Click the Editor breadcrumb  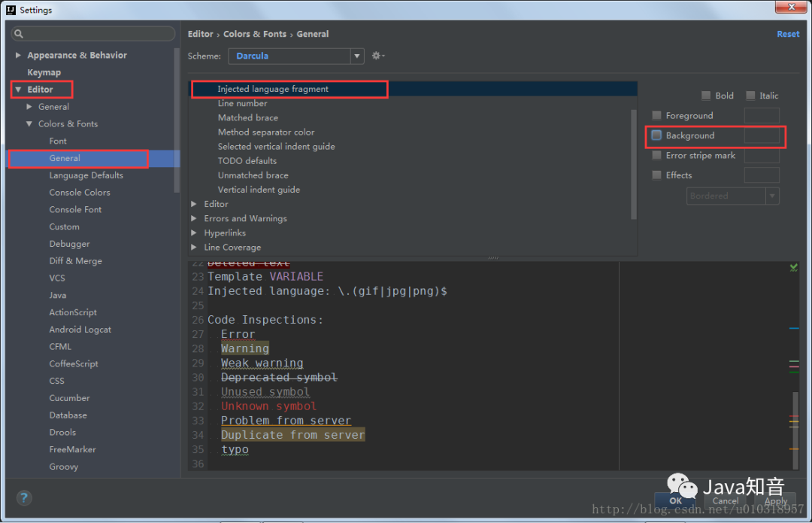click(201, 34)
